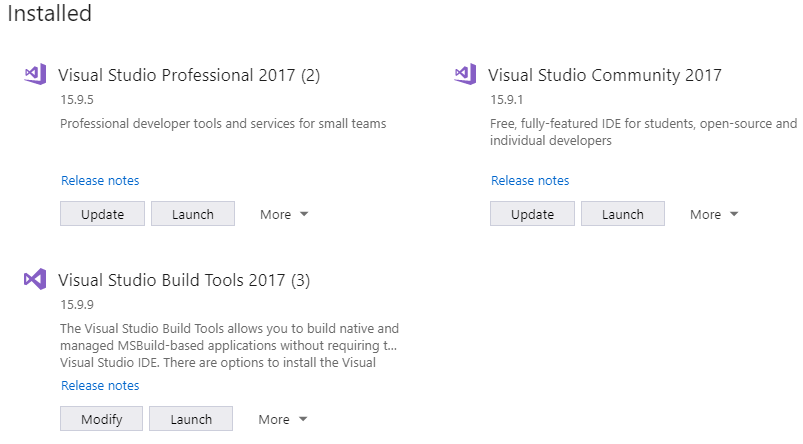Select the Visual Studio Professional 2017 (2) title
The height and width of the screenshot is (444, 803).
point(189,75)
